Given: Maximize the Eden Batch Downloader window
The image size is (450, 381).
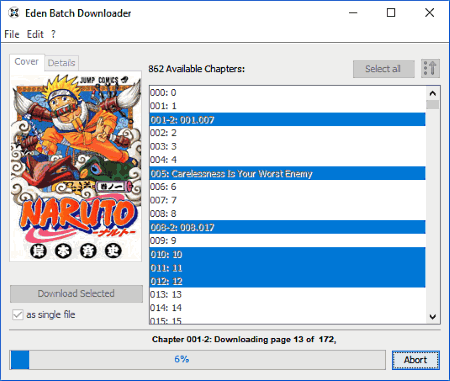Looking at the screenshot, I should click(391, 13).
